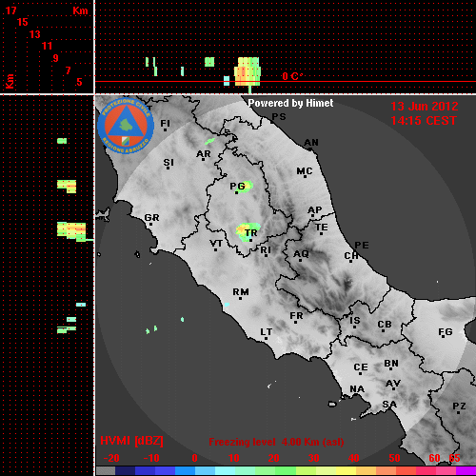The height and width of the screenshot is (476, 476).
Task: Click the FI city label on map
Action: click(x=165, y=123)
